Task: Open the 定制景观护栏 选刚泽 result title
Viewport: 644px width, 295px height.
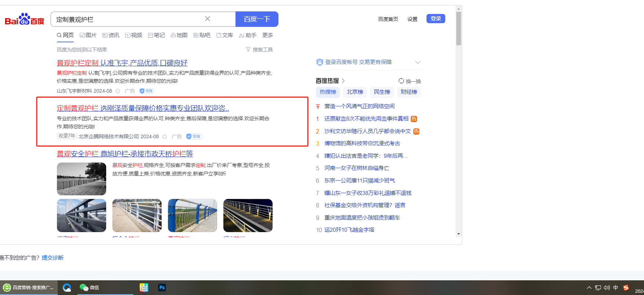Action: tap(143, 108)
